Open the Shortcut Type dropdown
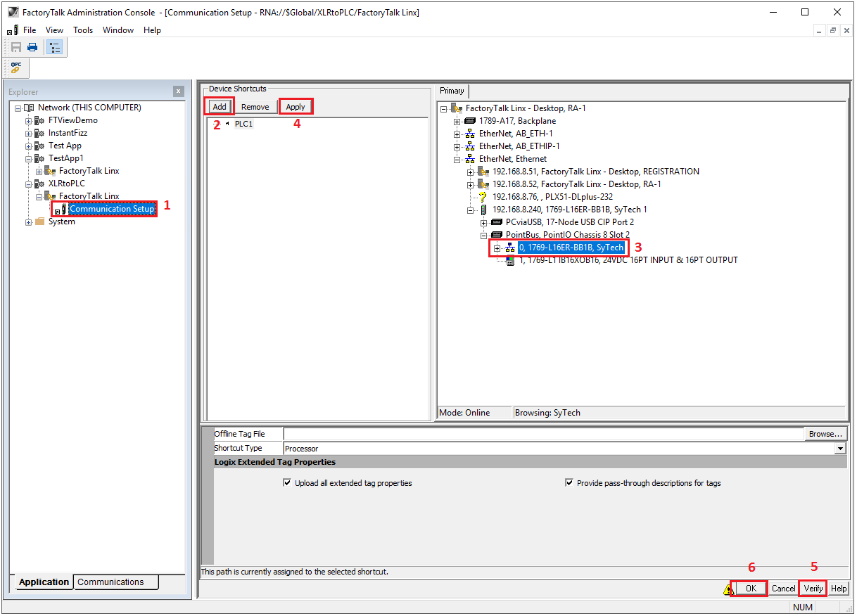The width and height of the screenshot is (857, 616). click(x=840, y=448)
